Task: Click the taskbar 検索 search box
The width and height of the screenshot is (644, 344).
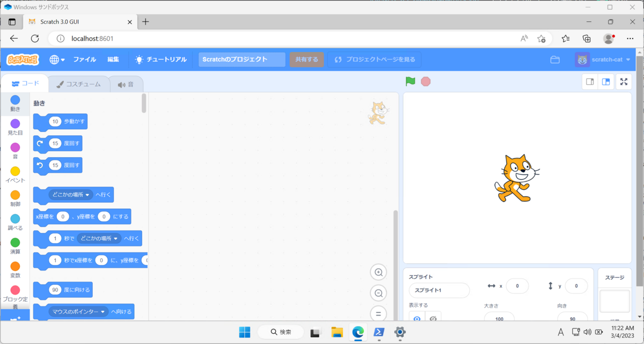Action: (280, 332)
